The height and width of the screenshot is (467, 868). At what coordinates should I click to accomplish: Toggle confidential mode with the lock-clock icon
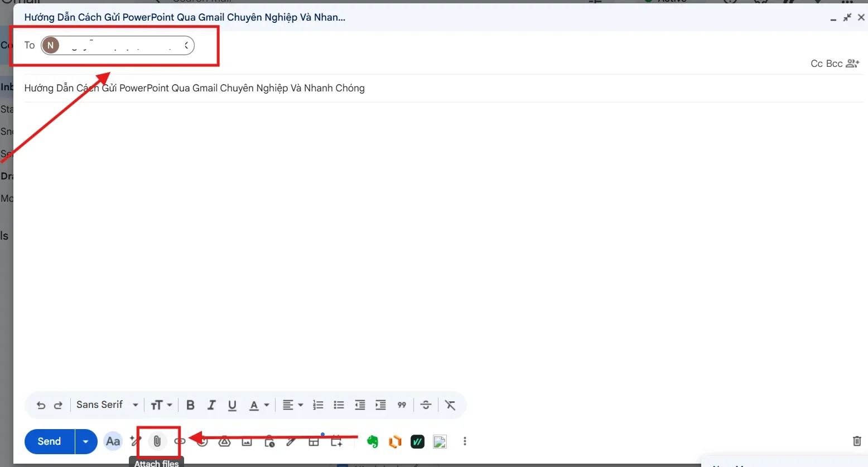tap(269, 441)
